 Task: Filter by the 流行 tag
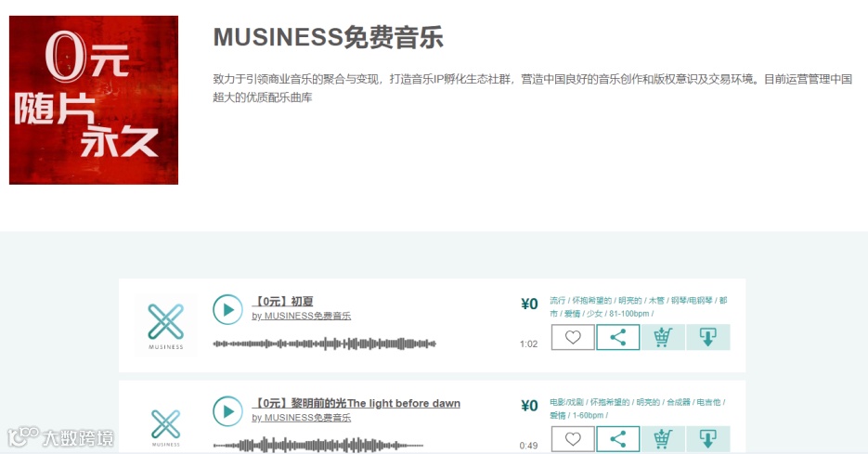pos(557,300)
